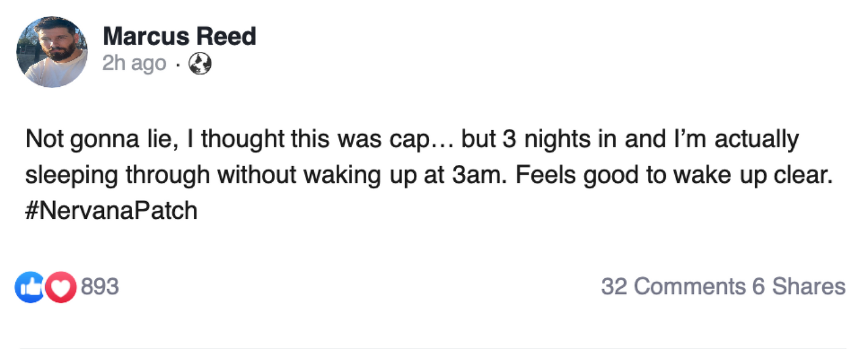Click the horizontal divider below the post
Viewport: 868px width, 349px height.
pyautogui.click(x=433, y=348)
